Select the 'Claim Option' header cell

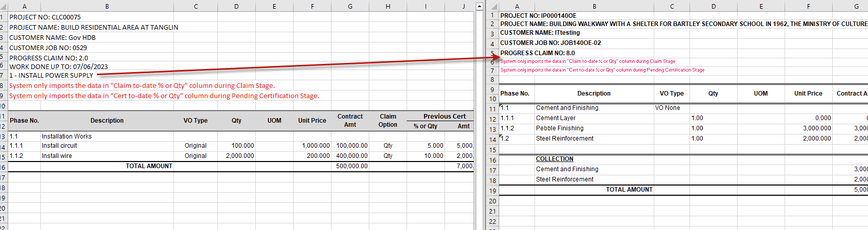click(388, 121)
